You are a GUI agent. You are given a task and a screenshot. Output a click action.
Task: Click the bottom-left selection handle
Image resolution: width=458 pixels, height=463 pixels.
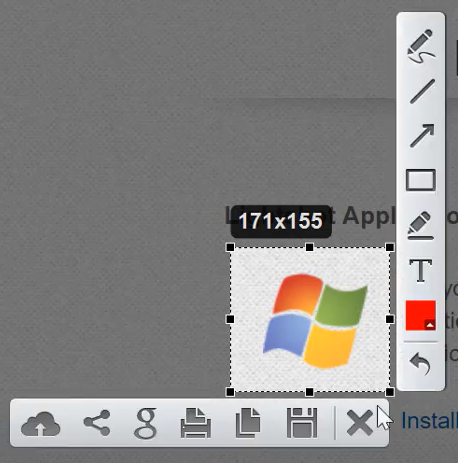pyautogui.click(x=230, y=392)
